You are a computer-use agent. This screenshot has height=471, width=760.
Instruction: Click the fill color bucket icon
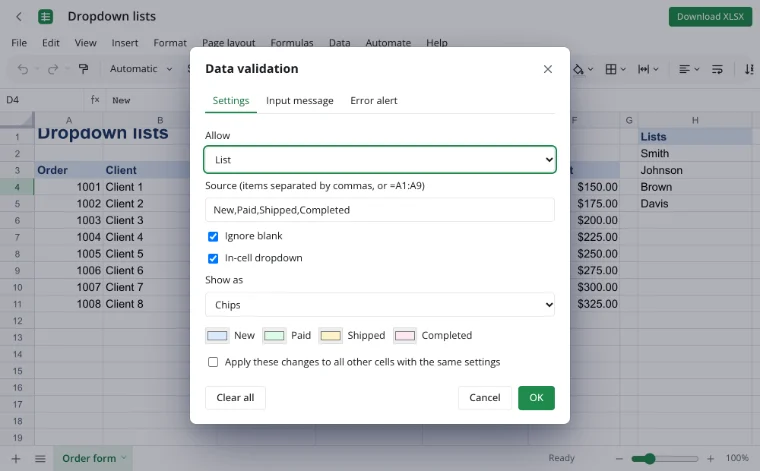578,69
